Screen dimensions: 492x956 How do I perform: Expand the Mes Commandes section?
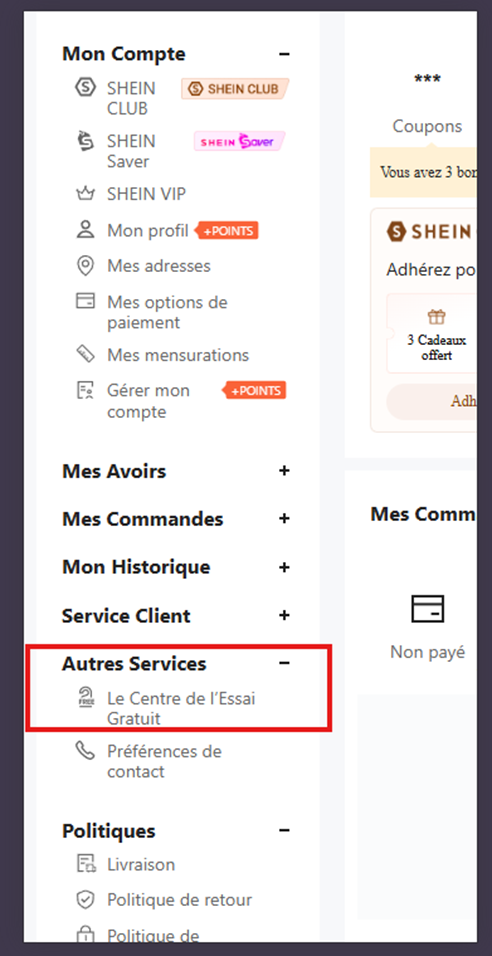coord(284,519)
